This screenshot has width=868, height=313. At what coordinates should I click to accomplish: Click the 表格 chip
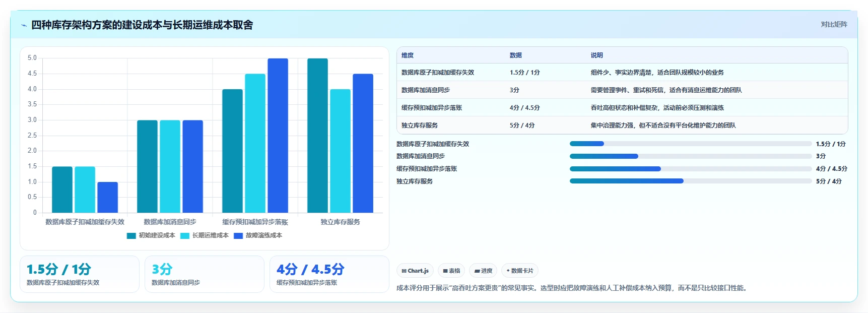[451, 271]
